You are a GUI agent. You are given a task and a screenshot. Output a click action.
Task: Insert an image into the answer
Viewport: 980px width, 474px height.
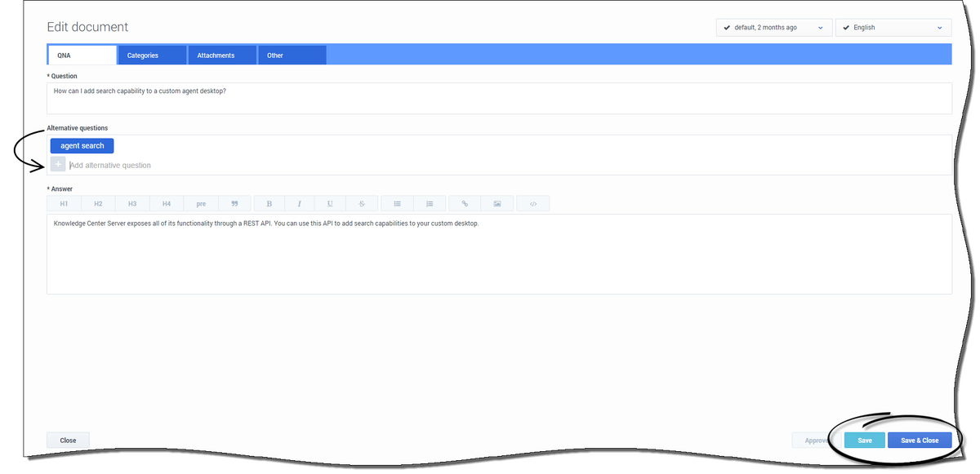(497, 204)
